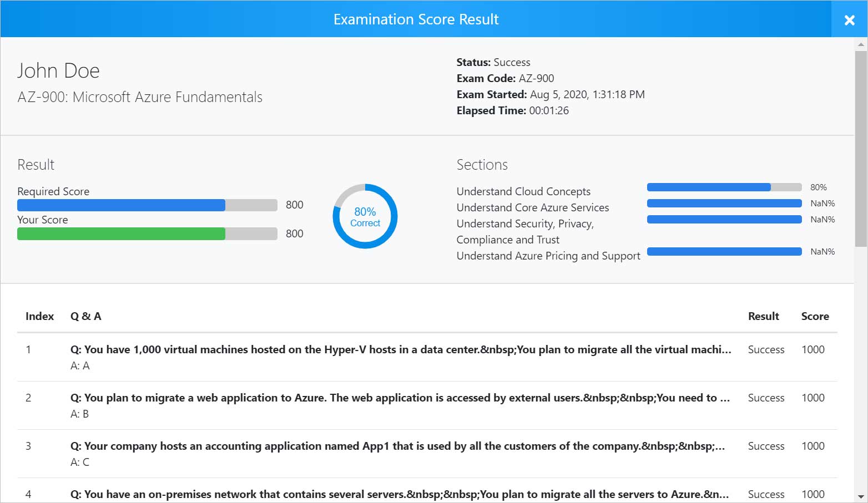Screen dimensions: 868x503
Task: Click the 'Exam Code: AZ-900' line
Action: click(505, 78)
